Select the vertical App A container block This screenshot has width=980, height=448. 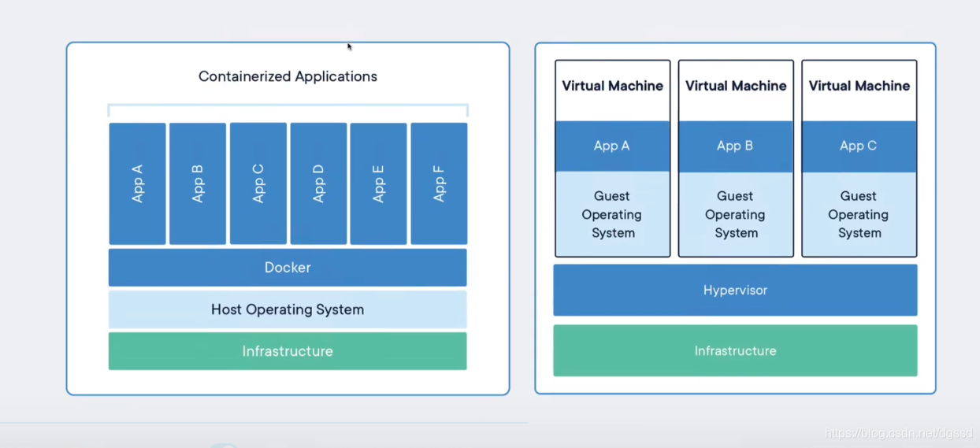(x=137, y=183)
